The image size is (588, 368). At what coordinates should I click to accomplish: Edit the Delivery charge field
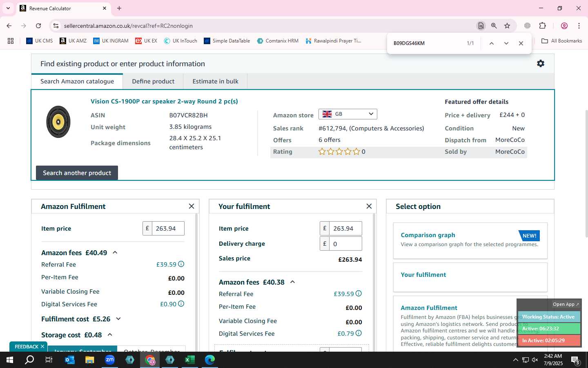click(x=345, y=244)
